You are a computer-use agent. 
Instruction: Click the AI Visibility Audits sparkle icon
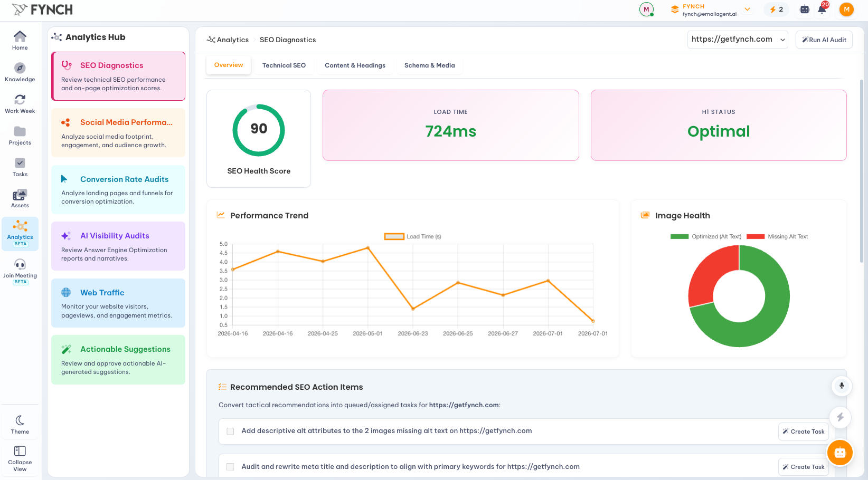click(x=66, y=236)
